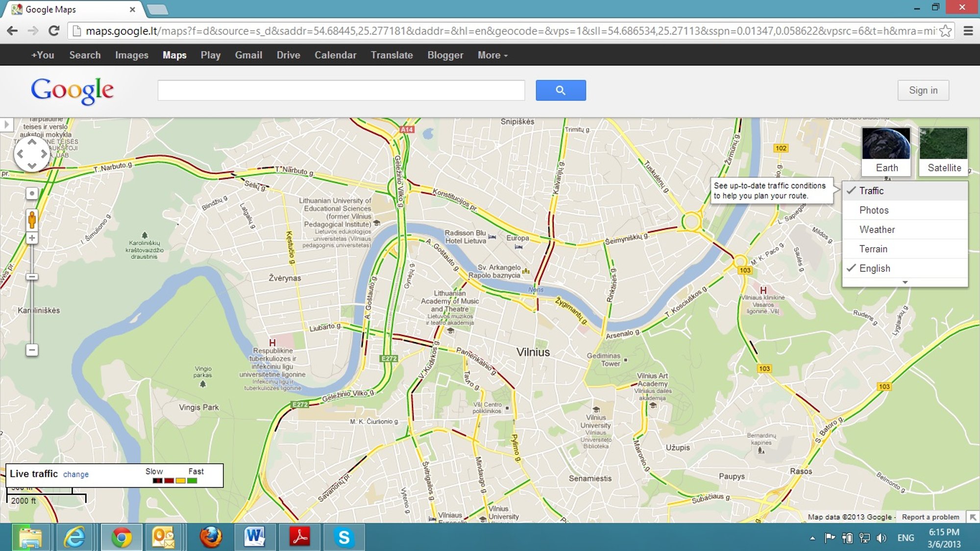Image resolution: width=980 pixels, height=551 pixels.
Task: Expand the More dropdown in Google bar
Action: click(x=492, y=55)
